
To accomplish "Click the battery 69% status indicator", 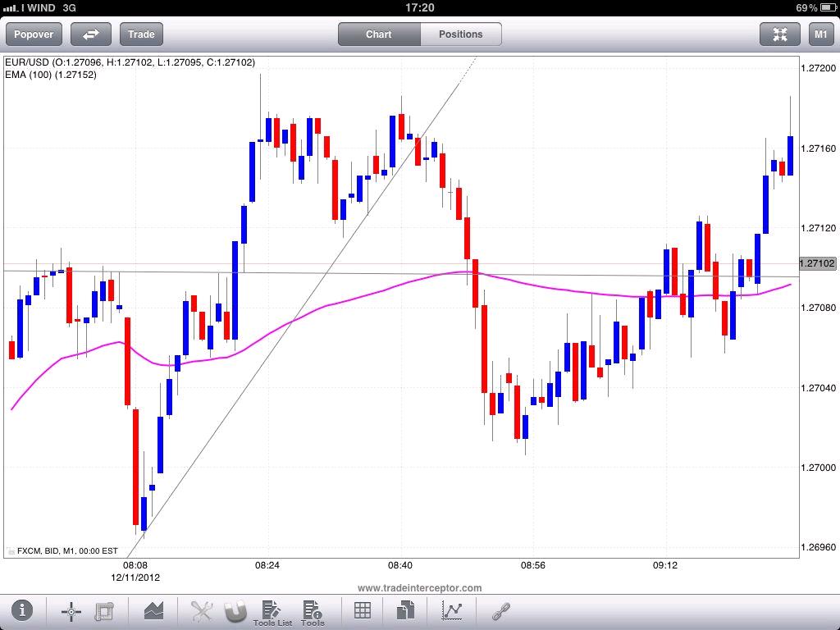I will tap(815, 7).
